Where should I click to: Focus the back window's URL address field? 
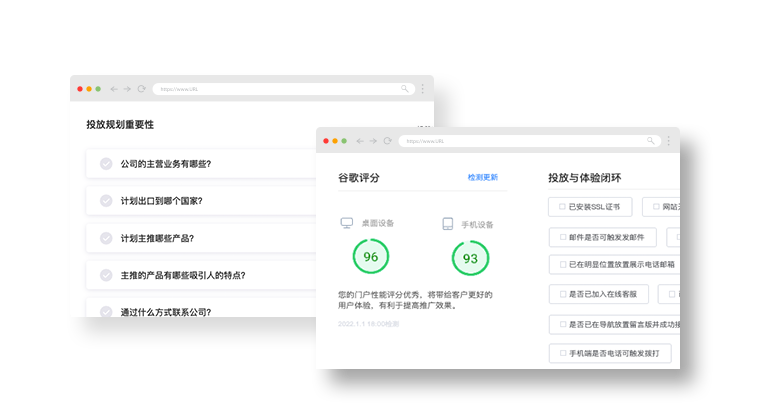[284, 89]
